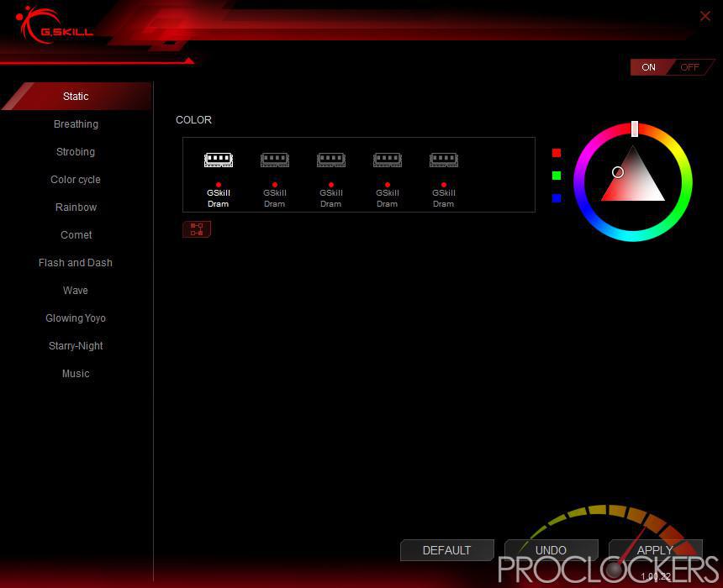Turn lighting OFF

point(690,67)
